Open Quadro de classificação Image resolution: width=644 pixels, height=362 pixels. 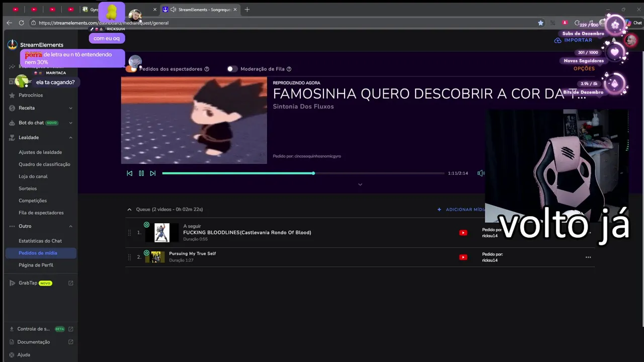44,164
